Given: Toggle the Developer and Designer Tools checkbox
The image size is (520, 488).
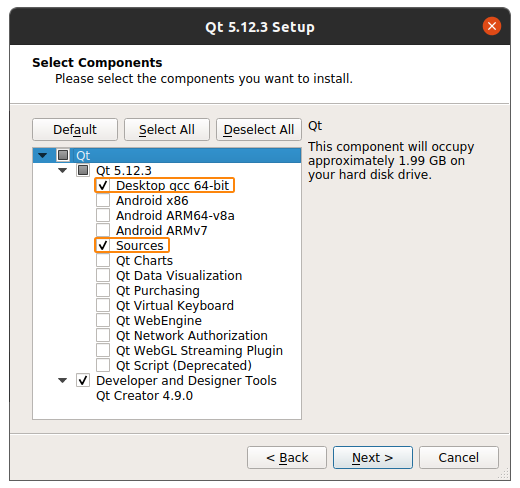Looking at the screenshot, I should (x=83, y=380).
